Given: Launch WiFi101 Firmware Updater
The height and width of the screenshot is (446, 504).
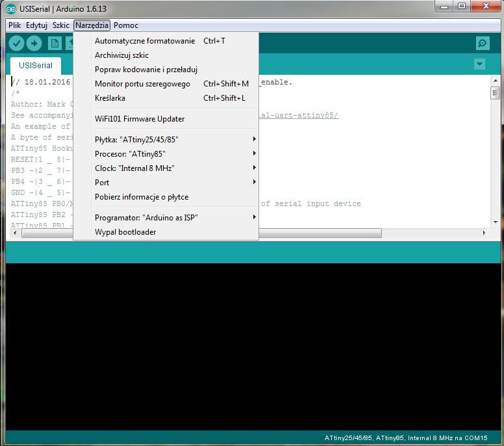Looking at the screenshot, I should click(x=166, y=119).
